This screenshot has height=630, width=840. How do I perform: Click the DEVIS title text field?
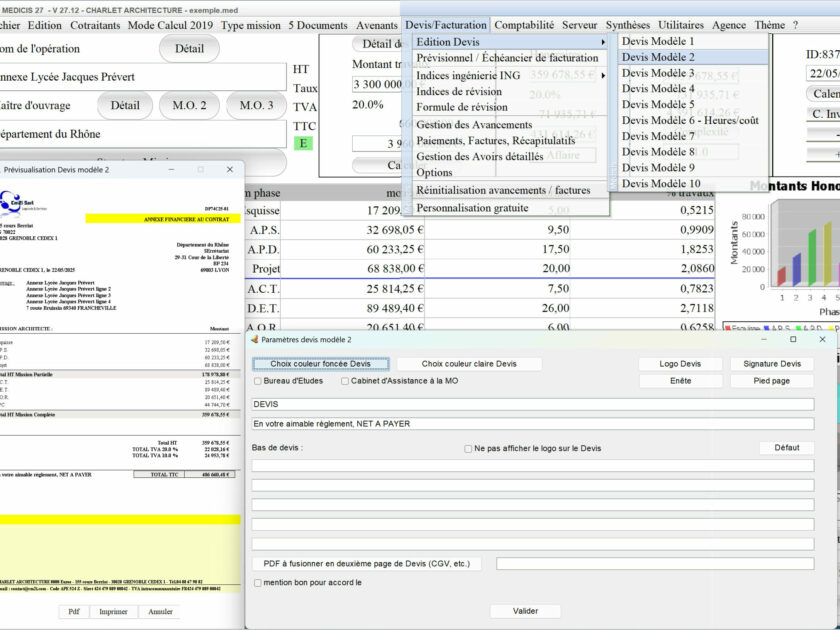[x=532, y=404]
